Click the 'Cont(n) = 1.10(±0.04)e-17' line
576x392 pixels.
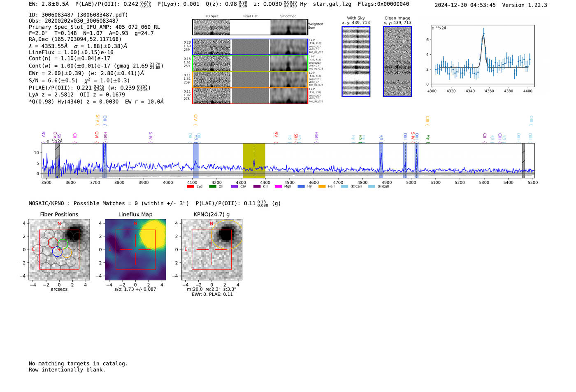70,58
